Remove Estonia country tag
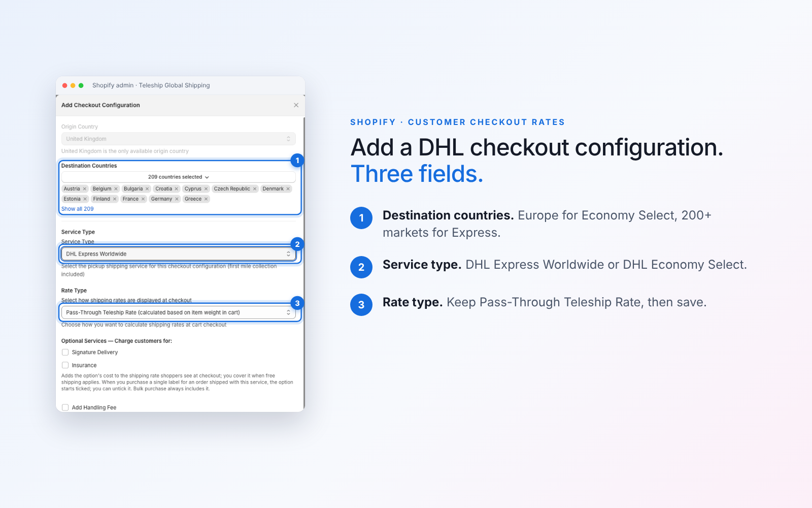812x508 pixels. (85, 199)
